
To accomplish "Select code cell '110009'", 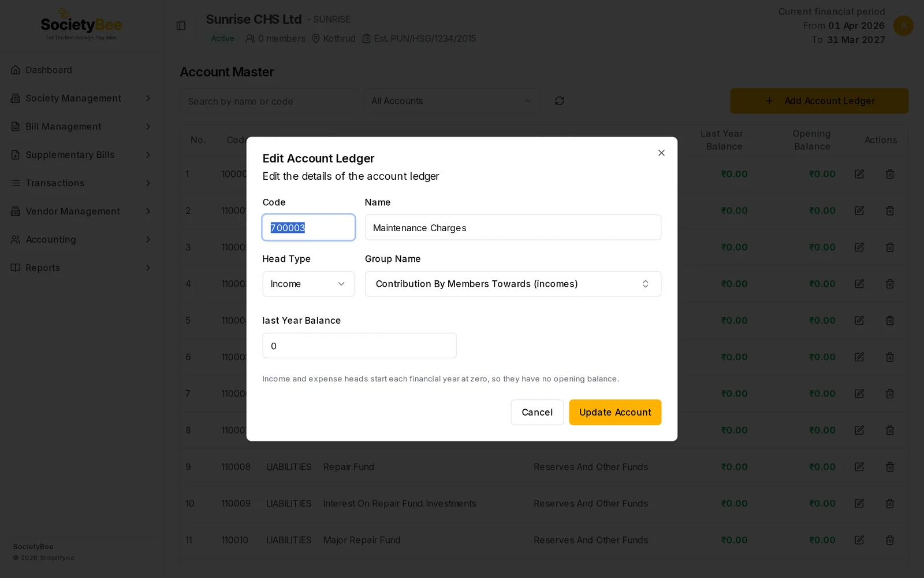I will [x=236, y=503].
